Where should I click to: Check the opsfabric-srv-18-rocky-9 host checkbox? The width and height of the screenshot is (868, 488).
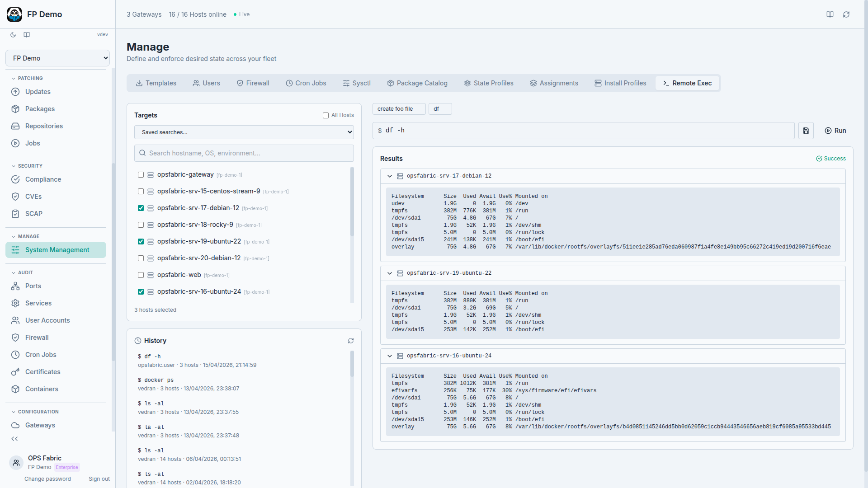(x=141, y=225)
